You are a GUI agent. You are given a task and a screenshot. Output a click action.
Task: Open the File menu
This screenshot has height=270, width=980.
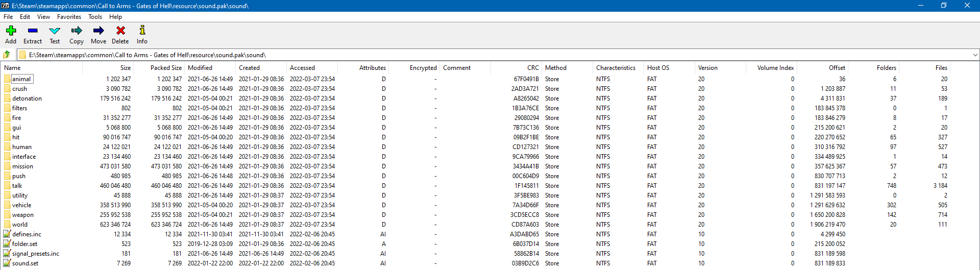click(x=8, y=17)
